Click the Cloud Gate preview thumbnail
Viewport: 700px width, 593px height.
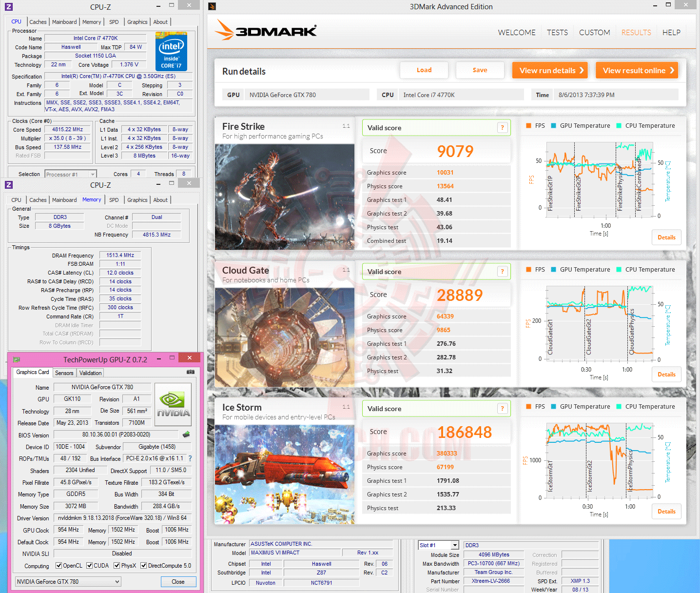point(285,337)
